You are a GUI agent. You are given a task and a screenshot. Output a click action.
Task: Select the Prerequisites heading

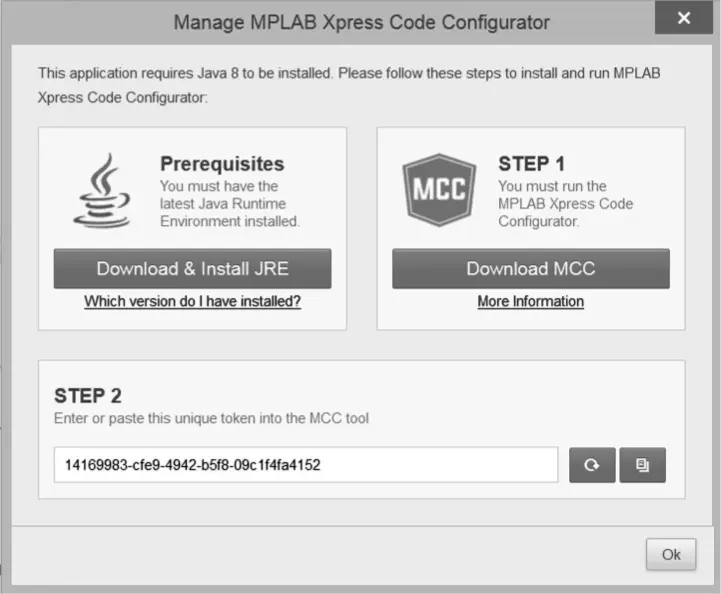(222, 164)
